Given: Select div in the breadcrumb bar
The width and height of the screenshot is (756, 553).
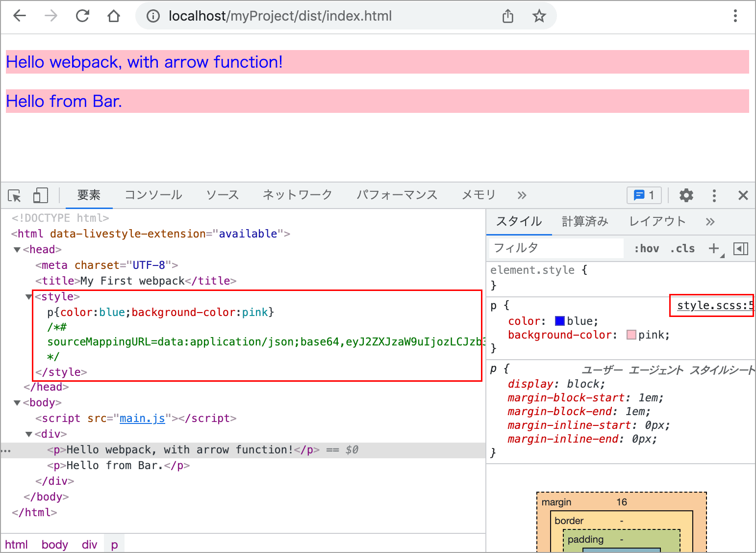Looking at the screenshot, I should [x=90, y=545].
